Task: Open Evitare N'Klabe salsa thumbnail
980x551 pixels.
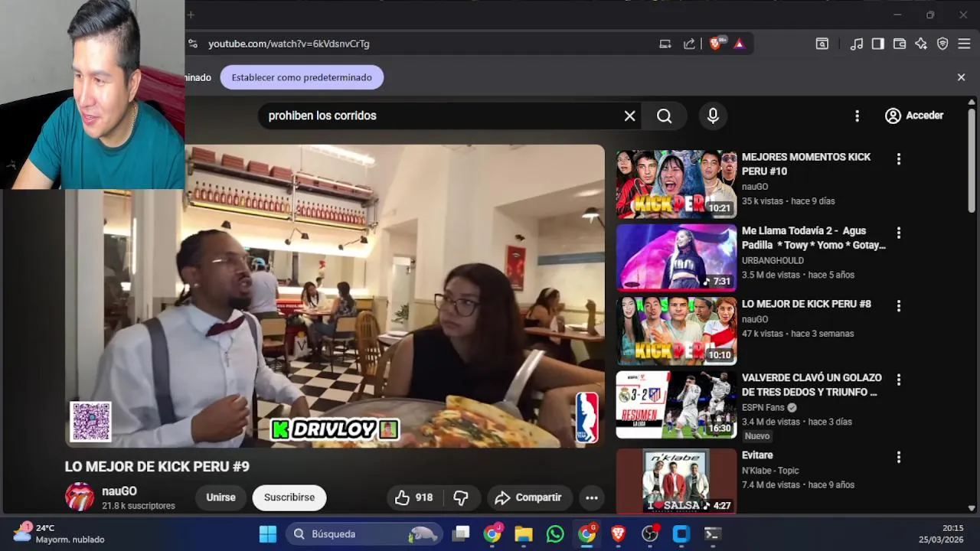Action: pyautogui.click(x=676, y=481)
